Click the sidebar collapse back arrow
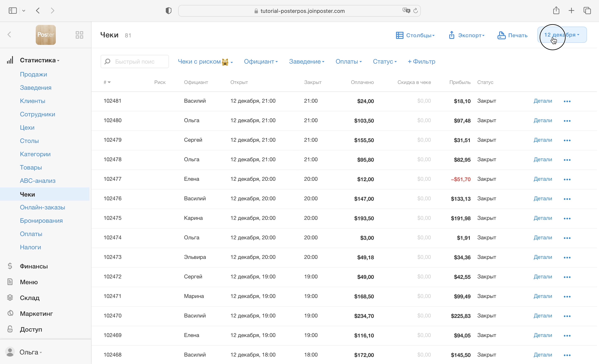Screen dimensions: 599x364 tap(10, 35)
